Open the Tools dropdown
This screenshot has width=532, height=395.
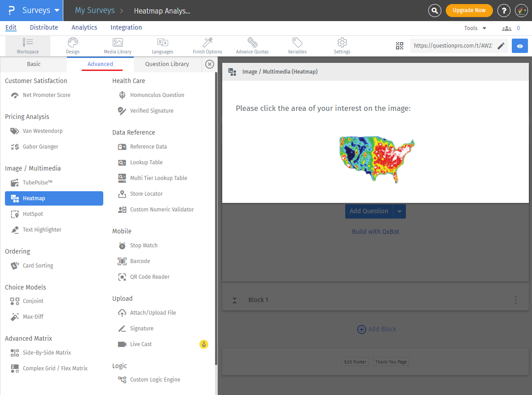(475, 27)
